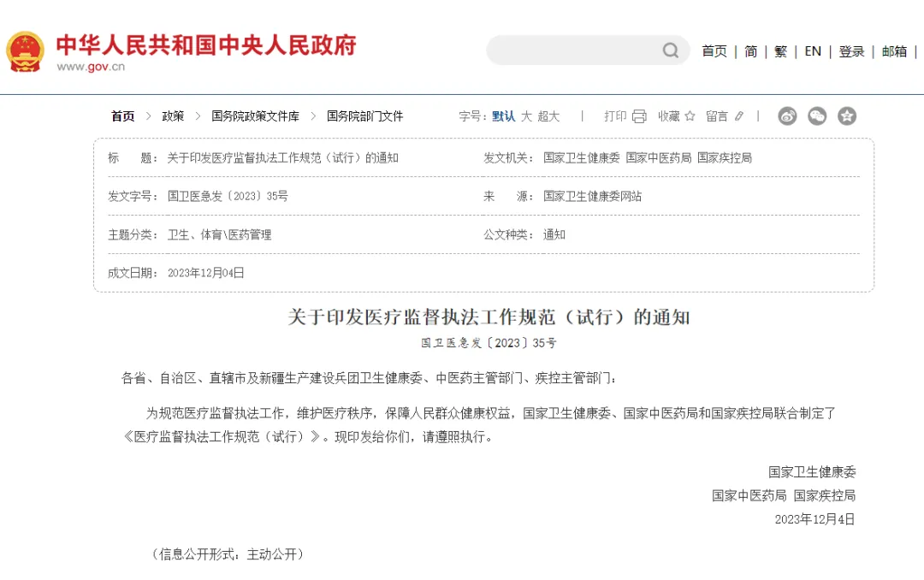This screenshot has width=924, height=580.
Task: Open the 国务院政策文件库 breadcrumb link
Action: tap(257, 115)
